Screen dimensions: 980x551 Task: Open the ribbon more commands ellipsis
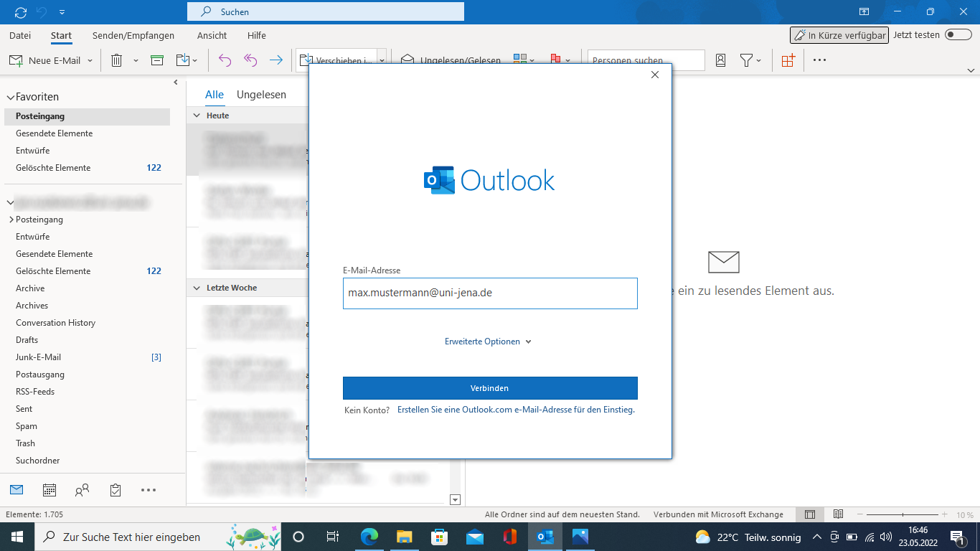819,60
